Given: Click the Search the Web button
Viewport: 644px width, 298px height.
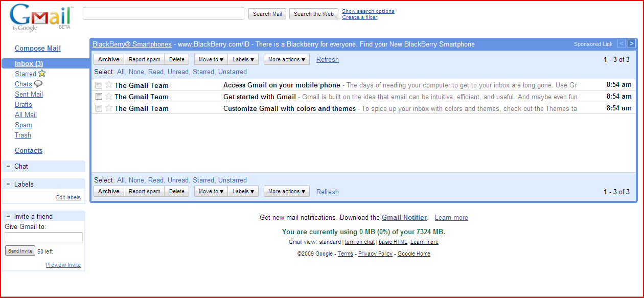Looking at the screenshot, I should coord(314,14).
